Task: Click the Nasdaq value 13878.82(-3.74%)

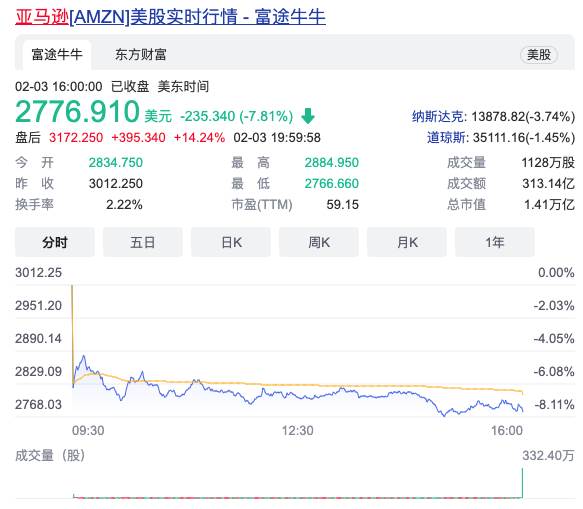Action: (523, 117)
